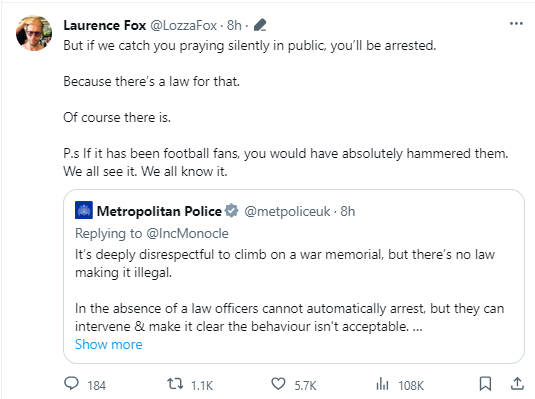Viewport: 535px width, 399px height.
Task: Open Laurence Fox's profile picture
Action: [34, 33]
